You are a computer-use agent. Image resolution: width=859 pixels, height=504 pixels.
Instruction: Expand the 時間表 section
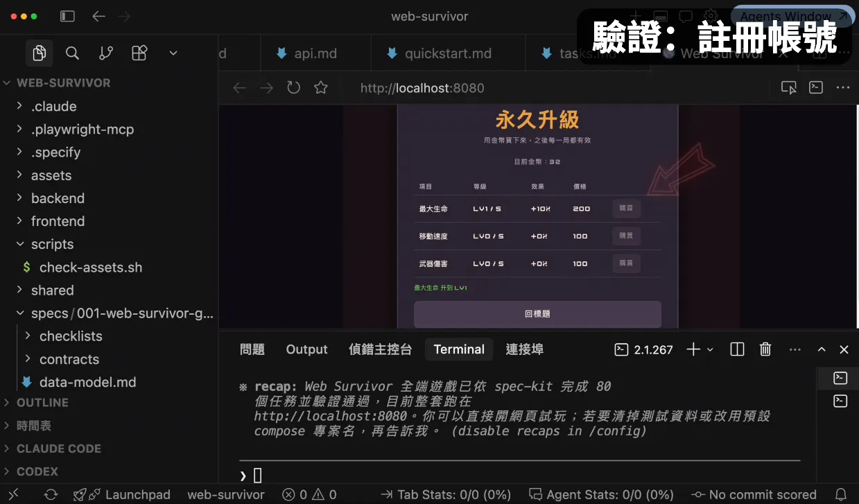pos(109,426)
